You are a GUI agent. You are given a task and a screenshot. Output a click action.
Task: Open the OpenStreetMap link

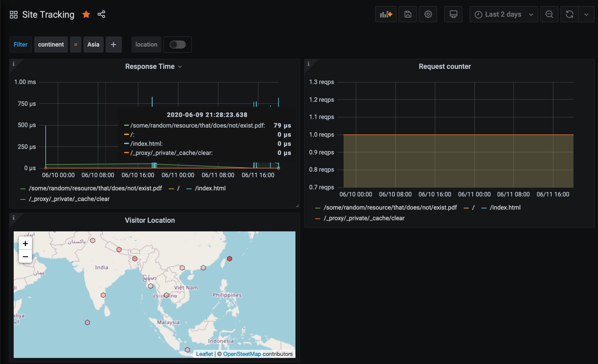click(242, 354)
